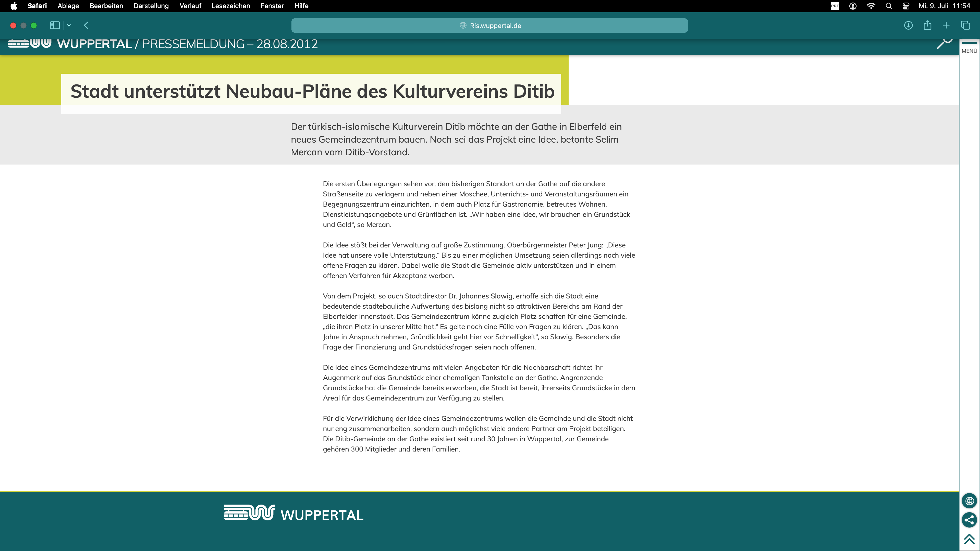Expand the sidebar options dropdown arrow
Screen dimensions: 980x551
tap(69, 26)
